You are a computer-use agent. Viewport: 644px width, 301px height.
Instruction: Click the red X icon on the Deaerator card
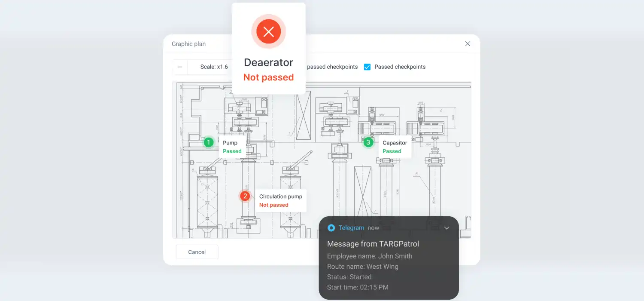tap(269, 31)
